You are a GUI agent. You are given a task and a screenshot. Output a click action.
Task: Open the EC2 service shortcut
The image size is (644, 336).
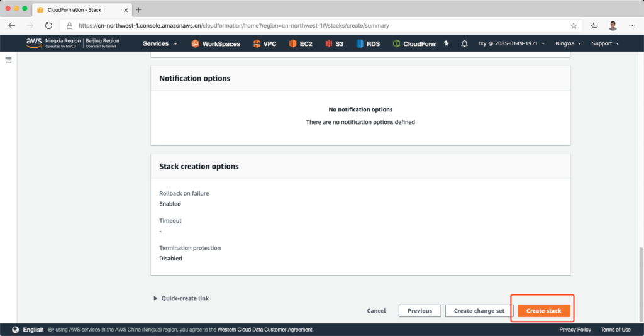coord(301,44)
